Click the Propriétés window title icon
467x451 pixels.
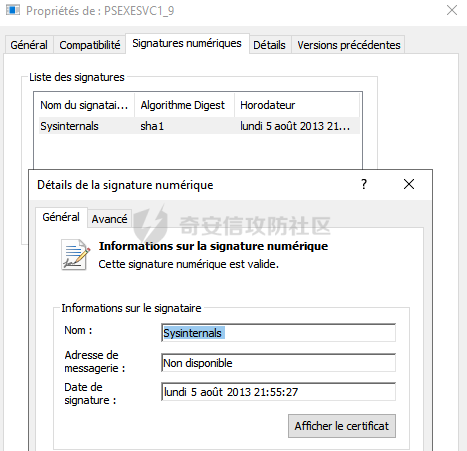[13, 10]
